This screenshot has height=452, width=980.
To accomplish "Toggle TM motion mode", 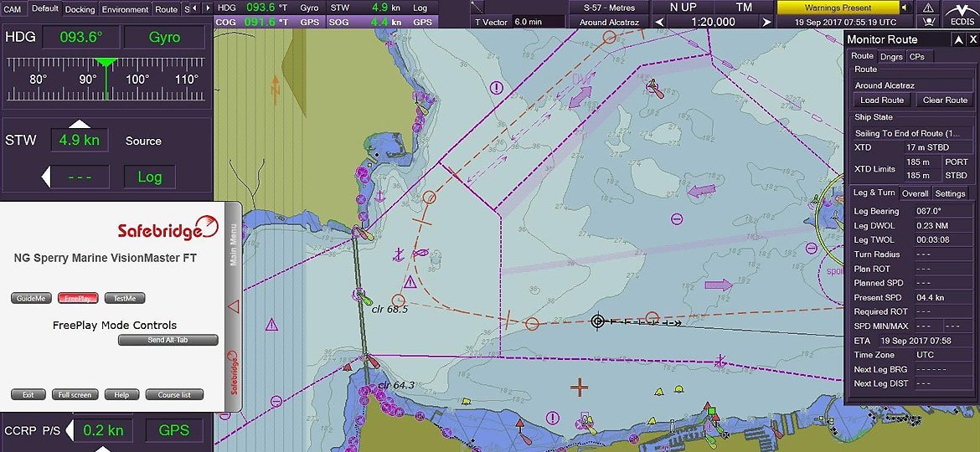I will [743, 8].
